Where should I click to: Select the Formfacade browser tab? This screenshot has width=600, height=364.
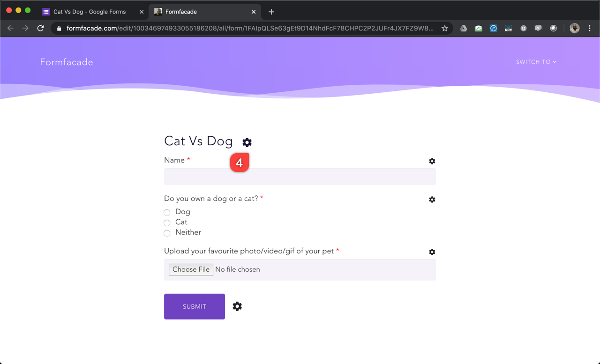(202, 12)
